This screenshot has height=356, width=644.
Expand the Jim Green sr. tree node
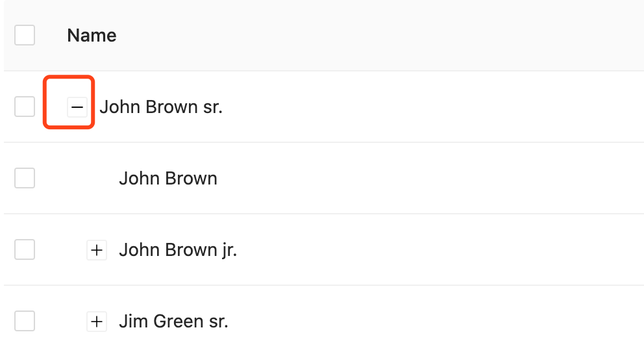pyautogui.click(x=97, y=321)
